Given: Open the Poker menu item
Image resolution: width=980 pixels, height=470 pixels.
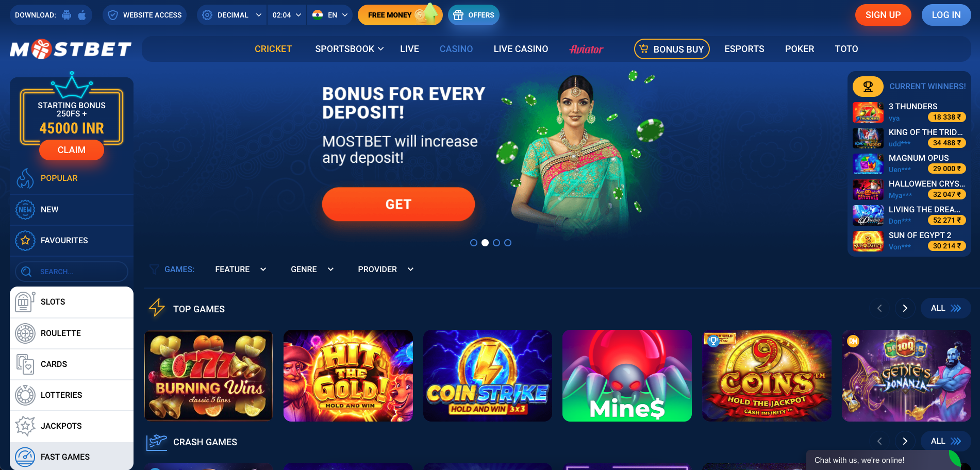Looking at the screenshot, I should click(x=800, y=49).
